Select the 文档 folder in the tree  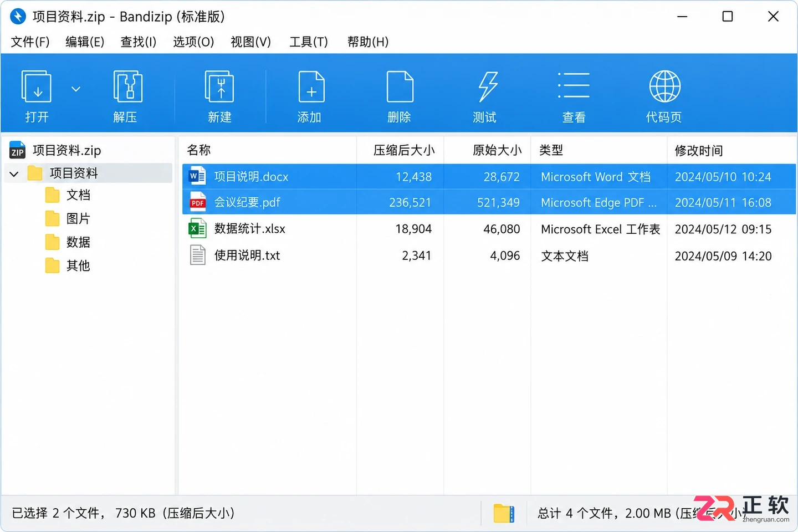pyautogui.click(x=78, y=195)
